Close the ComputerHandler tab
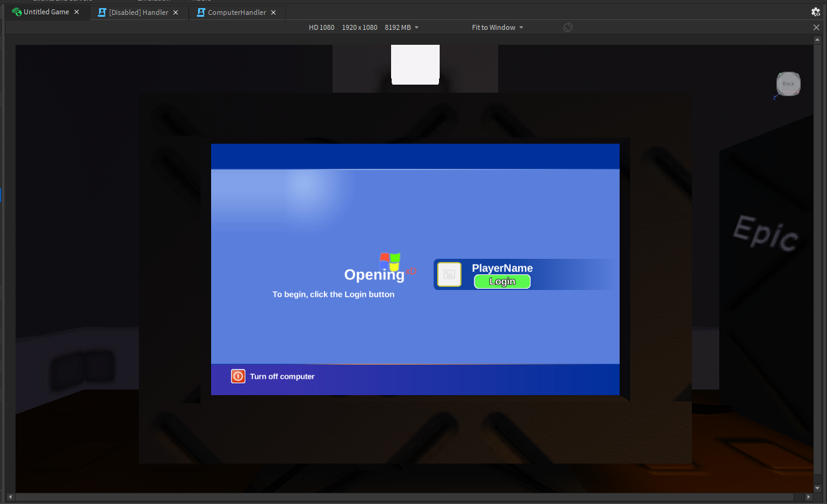This screenshot has width=827, height=504. click(273, 12)
